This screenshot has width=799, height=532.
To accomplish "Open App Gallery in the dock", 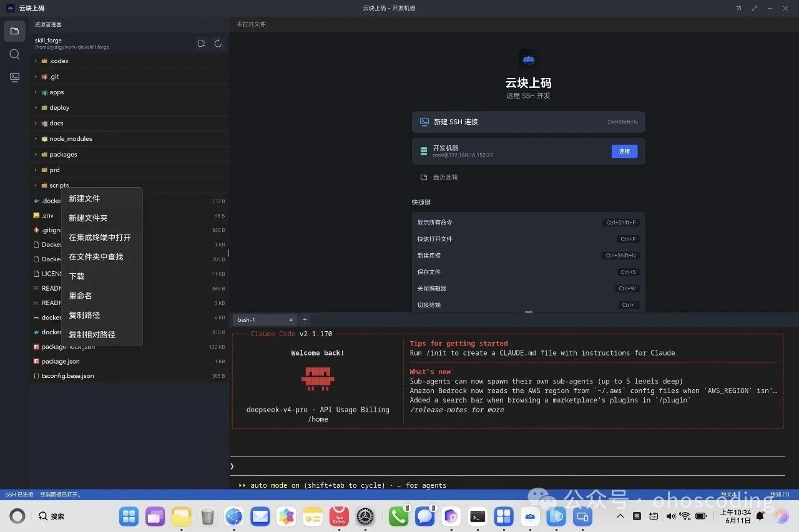I will (x=339, y=516).
